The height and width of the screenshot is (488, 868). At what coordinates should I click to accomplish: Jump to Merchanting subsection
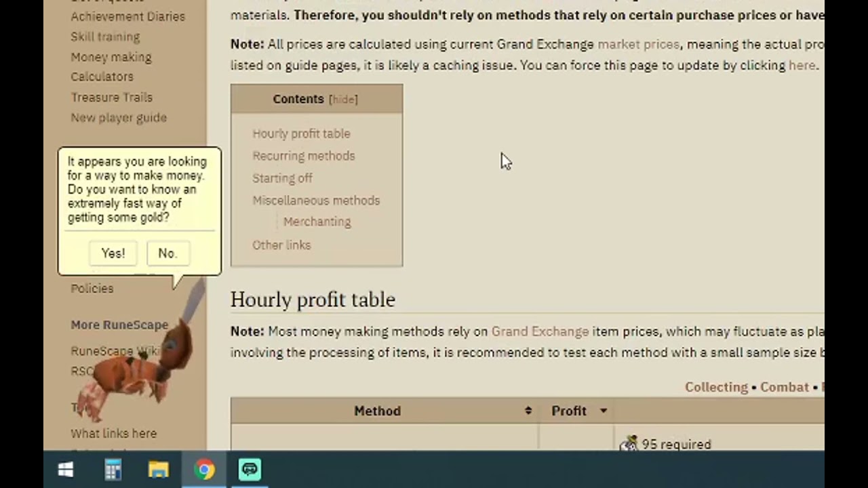tap(317, 222)
